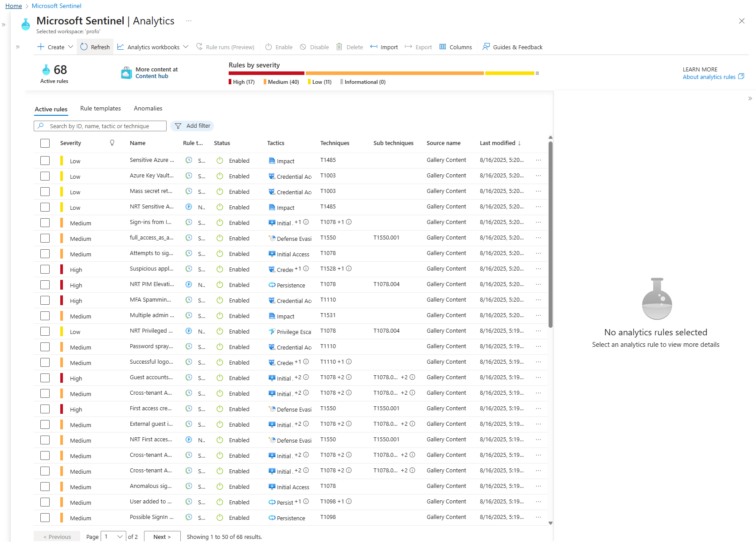Click the orange Medium severity bar segment
The image size is (756, 542).
(394, 73)
